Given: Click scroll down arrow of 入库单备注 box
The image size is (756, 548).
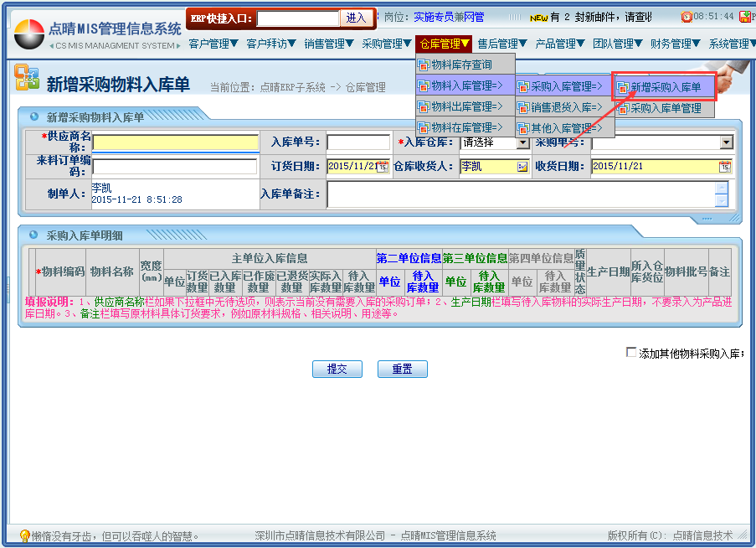Looking at the screenshot, I should pos(722,200).
